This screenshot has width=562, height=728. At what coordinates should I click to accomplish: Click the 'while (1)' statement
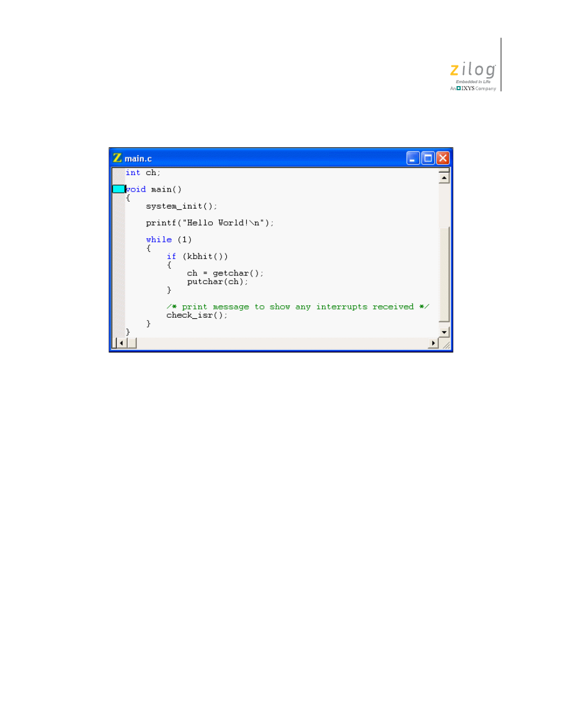(x=168, y=240)
